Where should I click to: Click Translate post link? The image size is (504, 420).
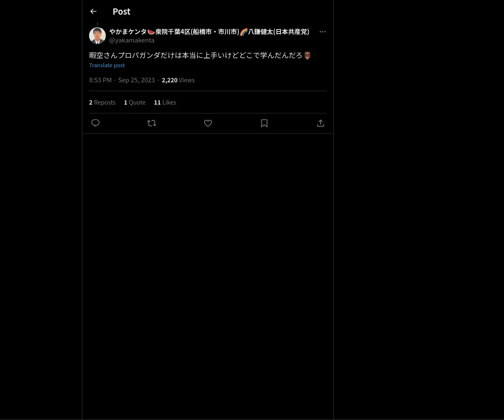[x=107, y=65]
